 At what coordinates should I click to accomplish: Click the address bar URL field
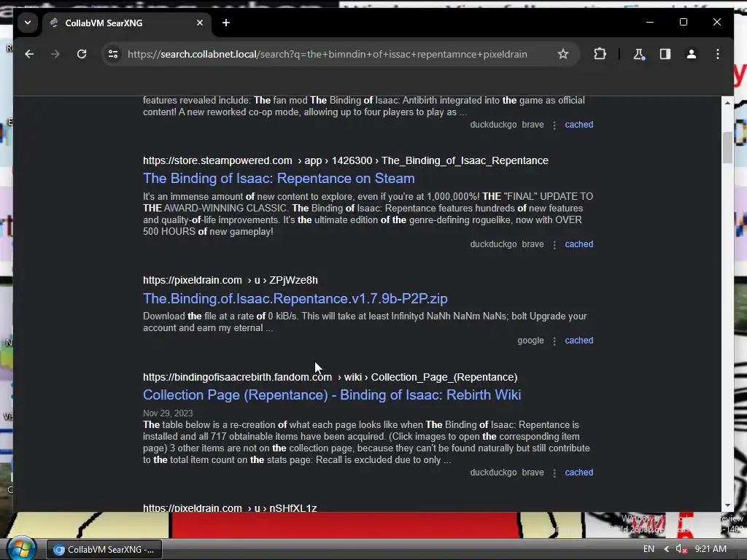click(x=328, y=54)
